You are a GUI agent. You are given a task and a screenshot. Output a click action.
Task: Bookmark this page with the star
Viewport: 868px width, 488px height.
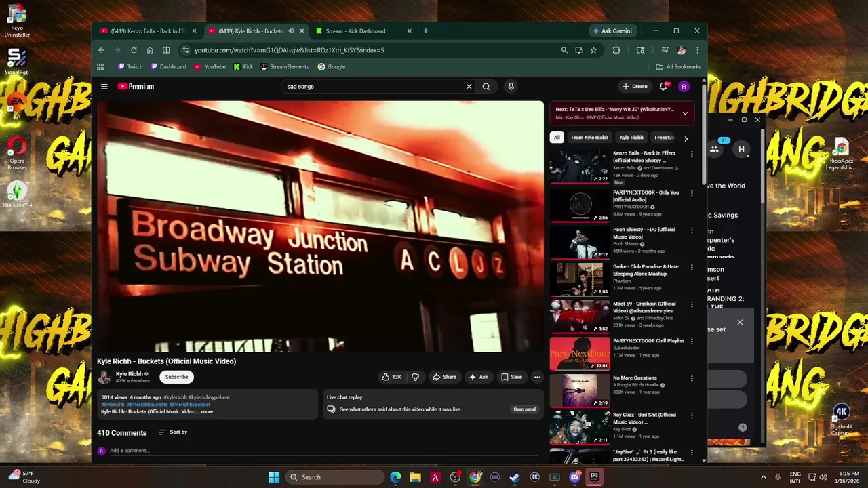(593, 50)
